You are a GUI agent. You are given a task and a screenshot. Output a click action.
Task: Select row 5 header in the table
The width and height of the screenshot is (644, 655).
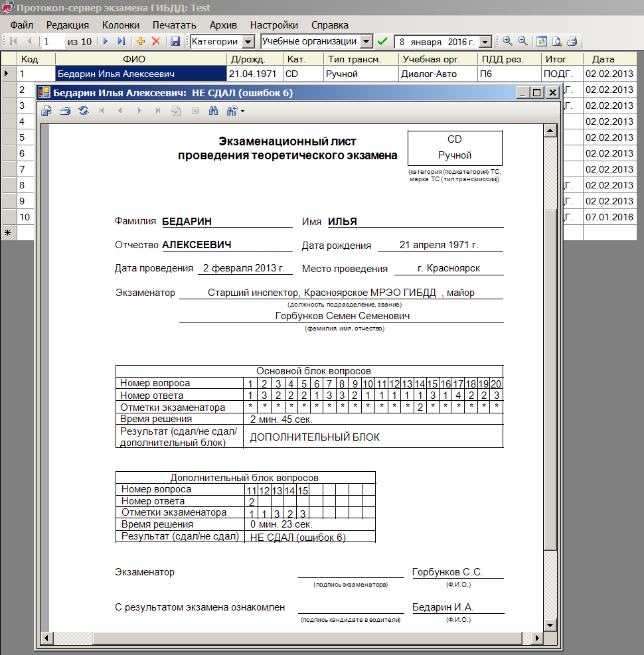[9, 137]
